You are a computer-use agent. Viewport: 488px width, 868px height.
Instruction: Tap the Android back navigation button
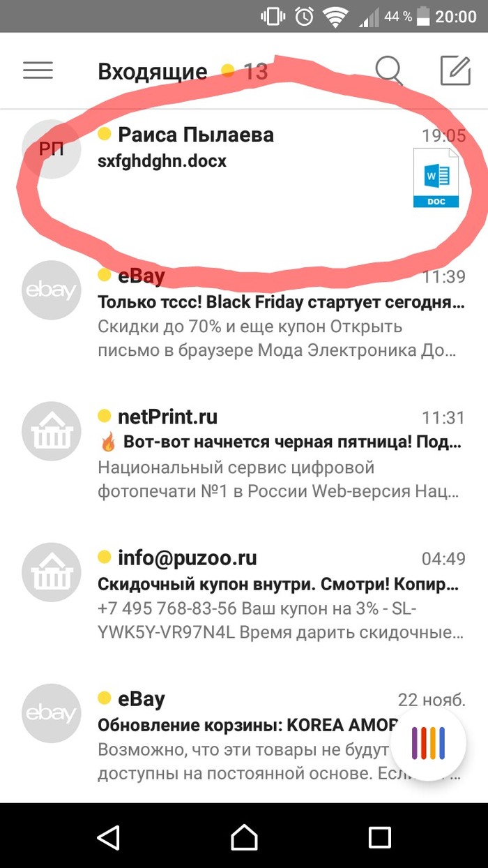108,837
